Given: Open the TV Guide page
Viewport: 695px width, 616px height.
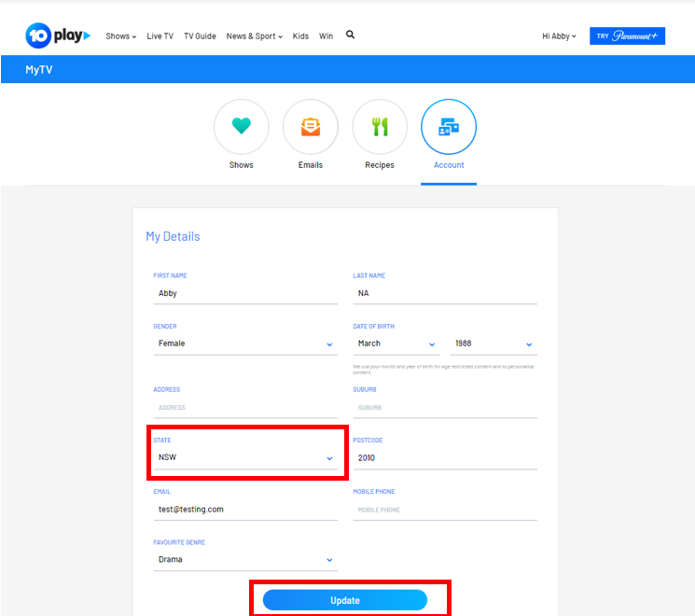Looking at the screenshot, I should [200, 36].
